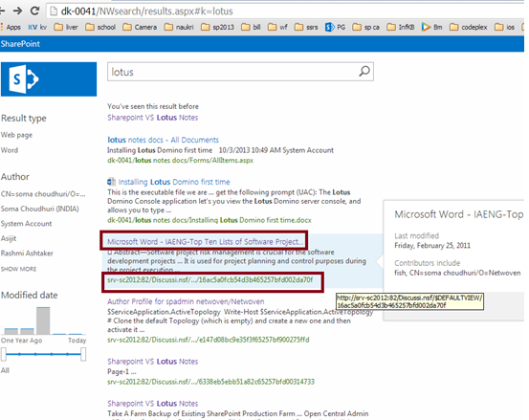Click the Result type refiner heading

click(24, 118)
